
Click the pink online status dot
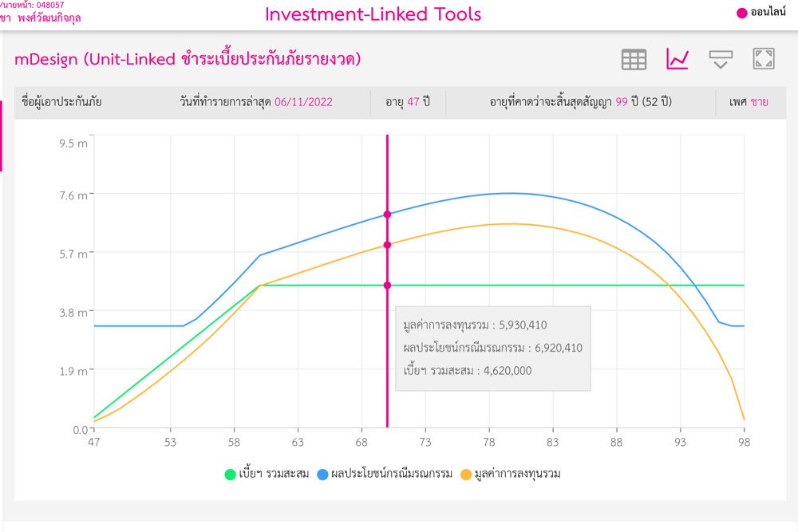click(741, 13)
